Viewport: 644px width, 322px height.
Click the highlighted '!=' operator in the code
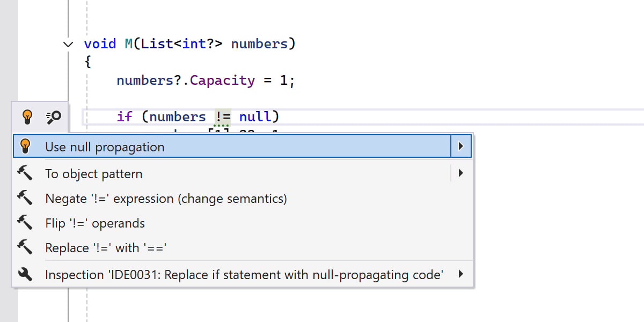pyautogui.click(x=223, y=116)
